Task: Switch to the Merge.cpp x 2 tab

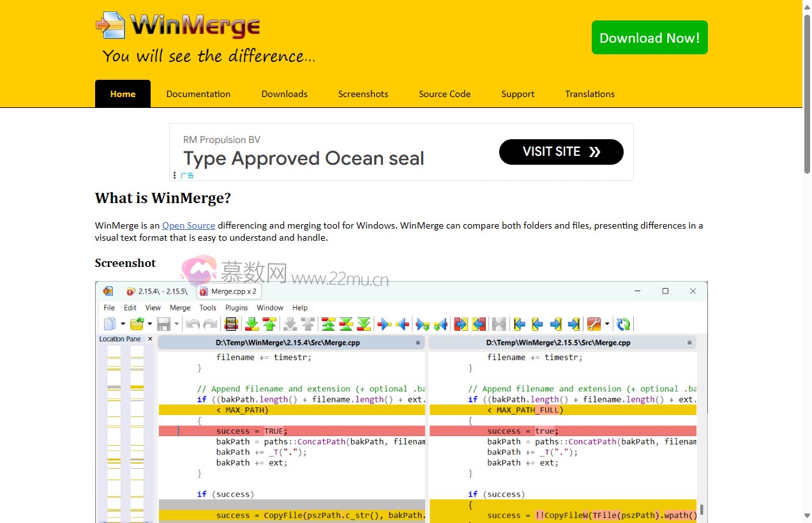Action: click(x=228, y=291)
